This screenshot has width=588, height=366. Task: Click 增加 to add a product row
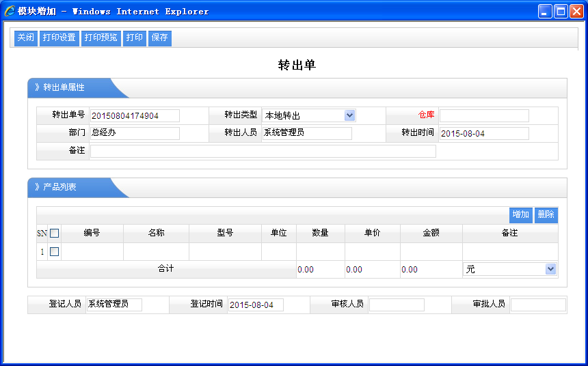(521, 215)
